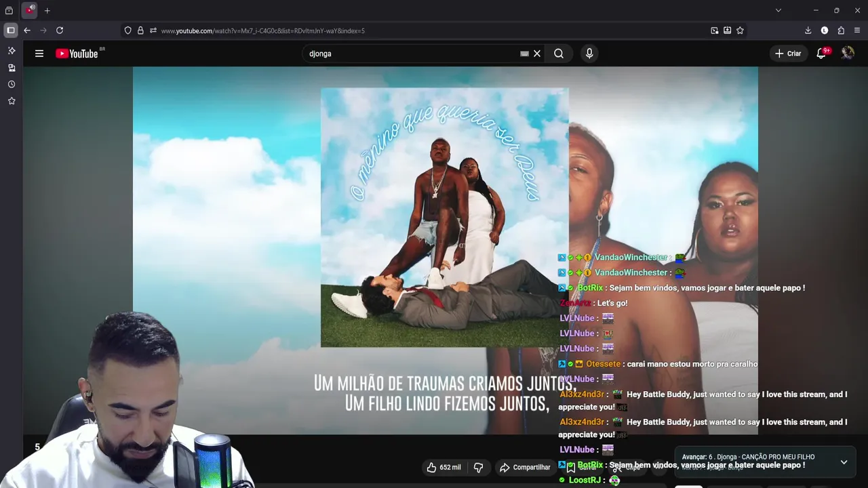Go to YouTube home via logo
Viewport: 868px width, 488px height.
click(x=77, y=54)
